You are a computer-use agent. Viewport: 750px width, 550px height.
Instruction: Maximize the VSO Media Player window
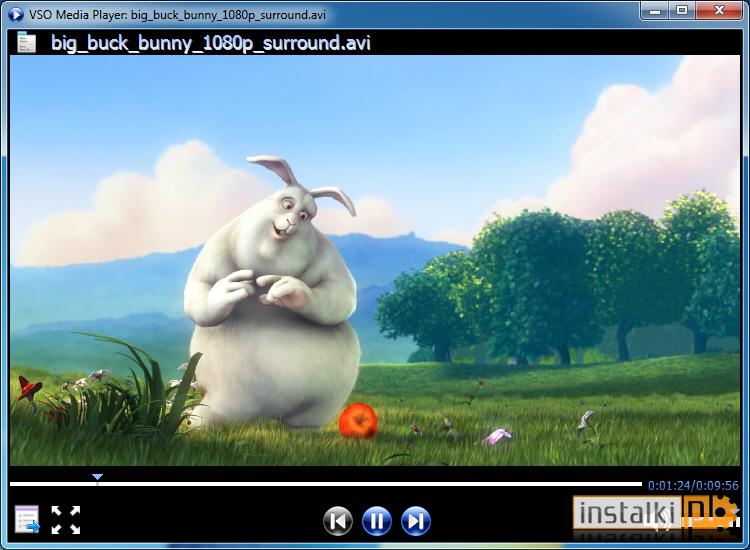point(682,11)
